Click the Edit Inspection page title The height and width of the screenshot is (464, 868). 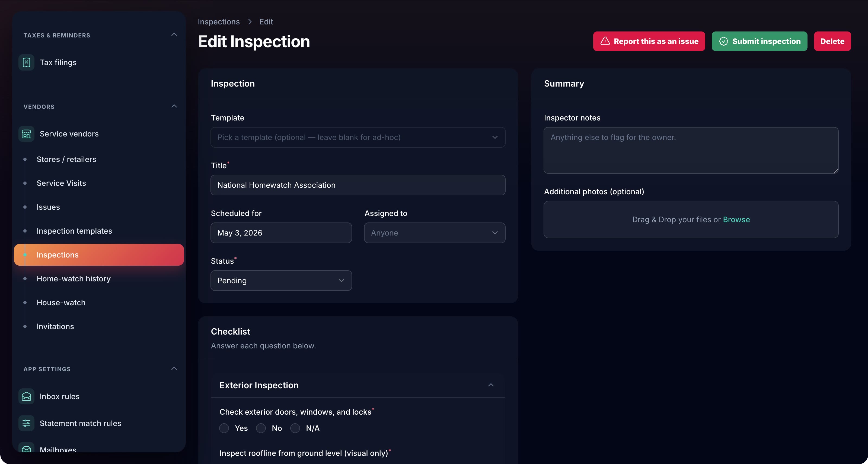[254, 42]
